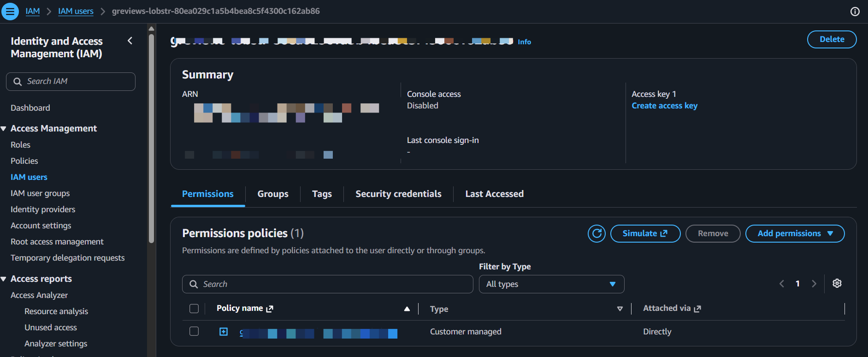Open the Info link next to the user name
Viewport: 868px width, 357px height.
tap(525, 42)
